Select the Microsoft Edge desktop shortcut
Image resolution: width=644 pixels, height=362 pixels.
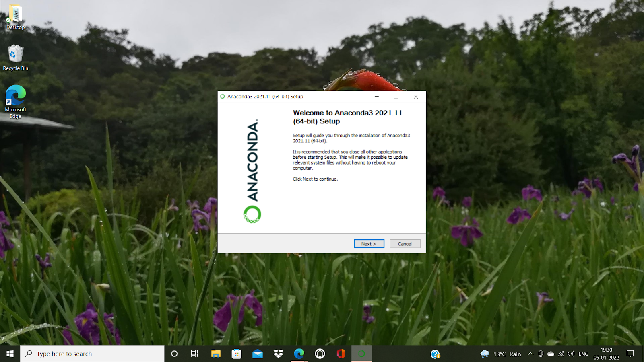pyautogui.click(x=15, y=101)
